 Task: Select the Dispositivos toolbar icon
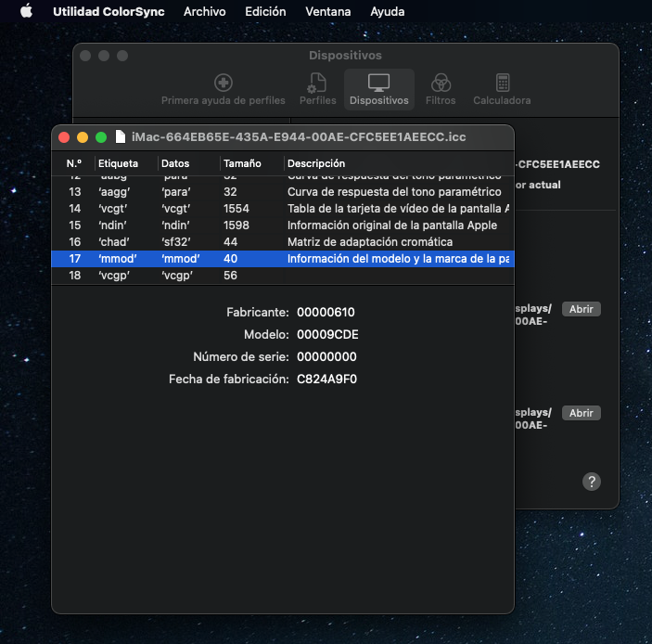(378, 89)
